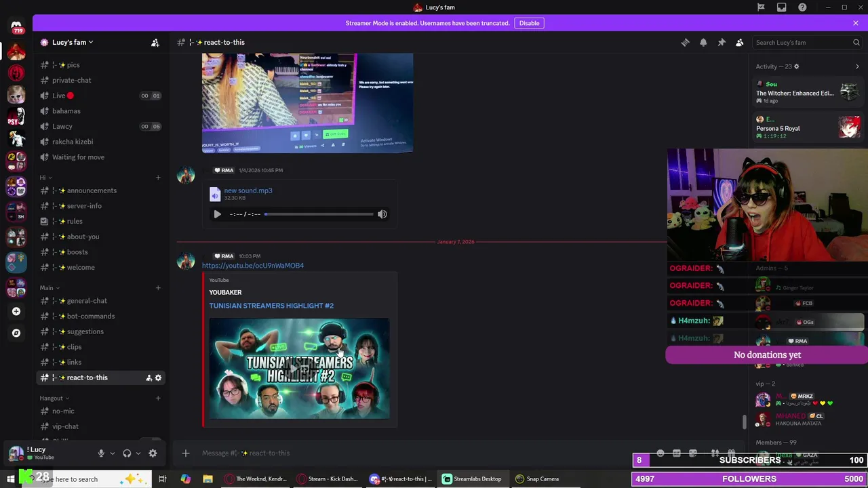Click the search magnifier icon
The width and height of the screenshot is (868, 488).
pyautogui.click(x=856, y=42)
